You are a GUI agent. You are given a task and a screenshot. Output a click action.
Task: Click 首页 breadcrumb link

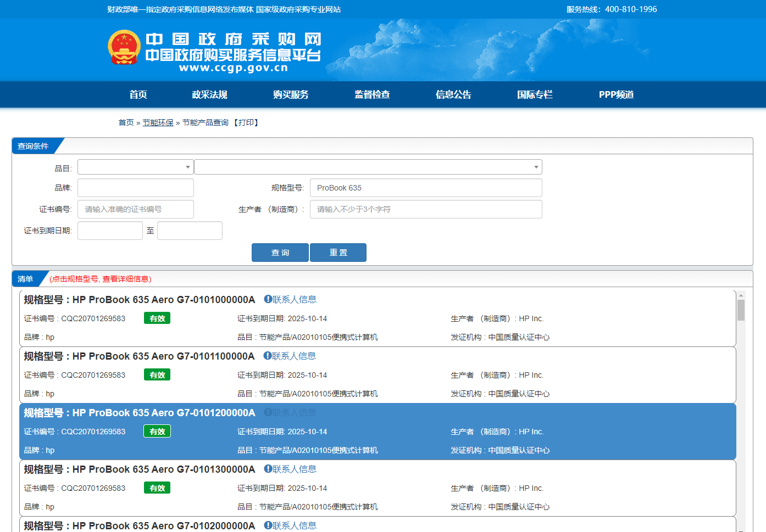coord(126,122)
